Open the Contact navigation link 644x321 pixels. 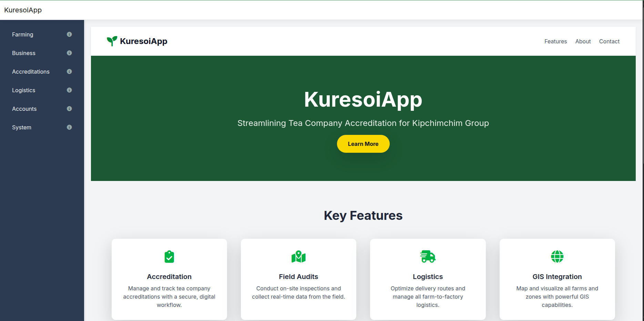pos(609,41)
